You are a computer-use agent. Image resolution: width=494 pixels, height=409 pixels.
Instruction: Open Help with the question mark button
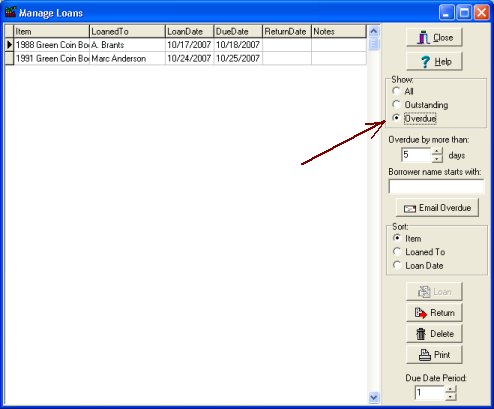434,61
